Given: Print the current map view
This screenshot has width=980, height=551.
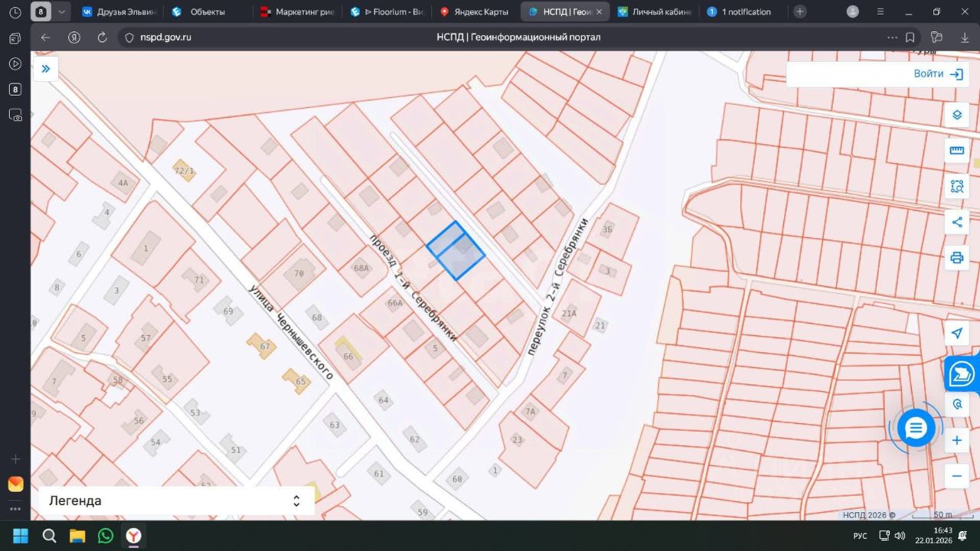Looking at the screenshot, I should pyautogui.click(x=956, y=257).
